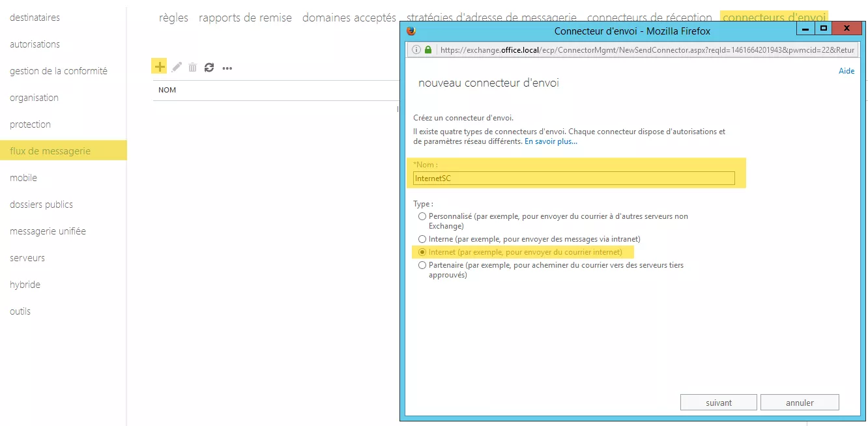Select the Internet connector type

(422, 252)
